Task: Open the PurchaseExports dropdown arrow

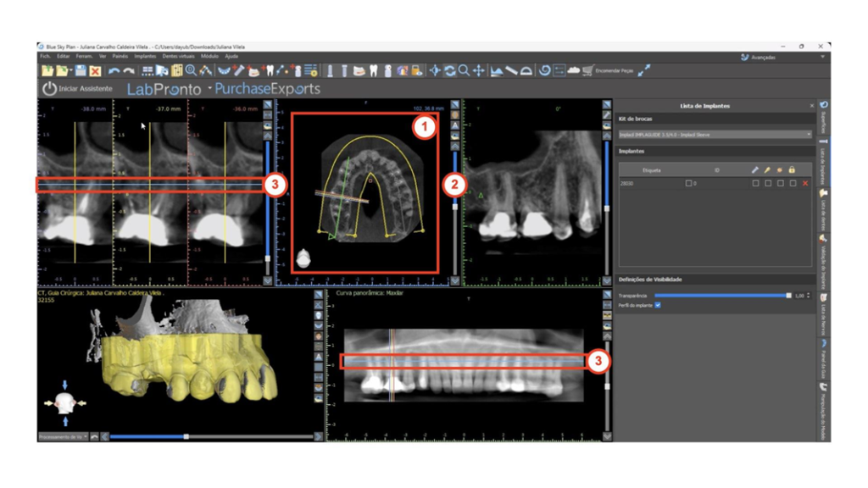Action: pos(209,88)
